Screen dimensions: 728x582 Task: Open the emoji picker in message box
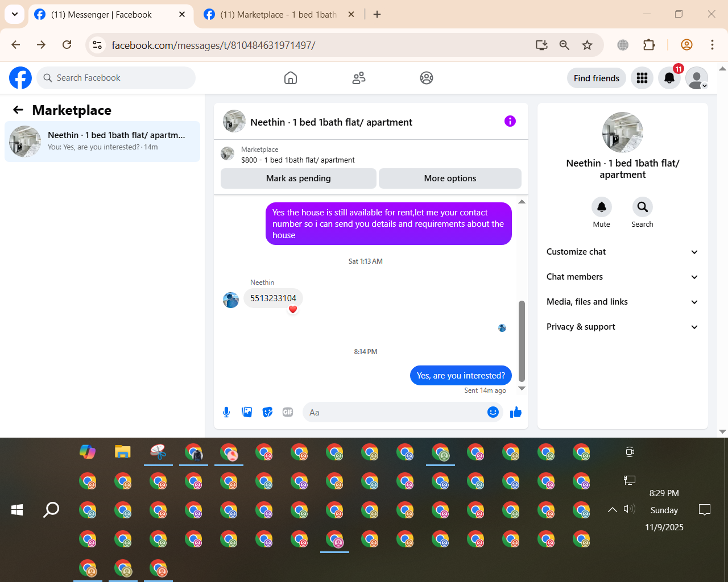(x=493, y=412)
